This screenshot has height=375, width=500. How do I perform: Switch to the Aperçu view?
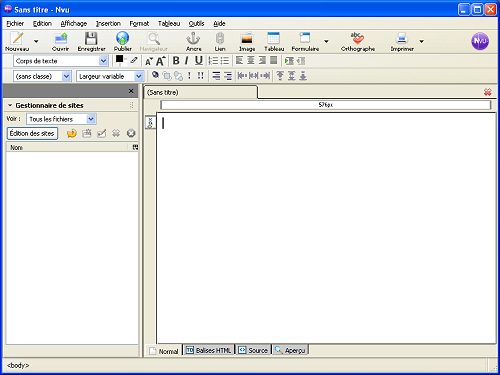(290, 350)
